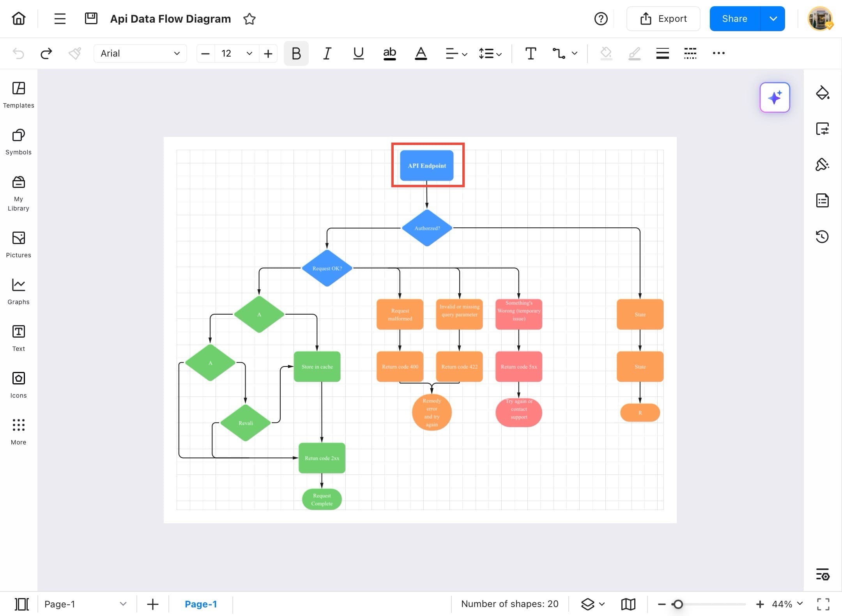Viewport: 842px width, 616px height.
Task: Open version history from the right sidebar
Action: 823,237
